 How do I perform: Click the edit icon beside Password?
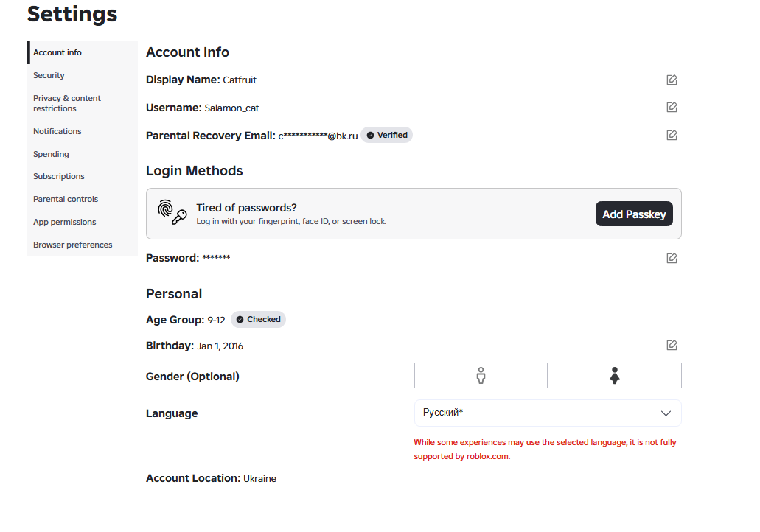pyautogui.click(x=672, y=258)
